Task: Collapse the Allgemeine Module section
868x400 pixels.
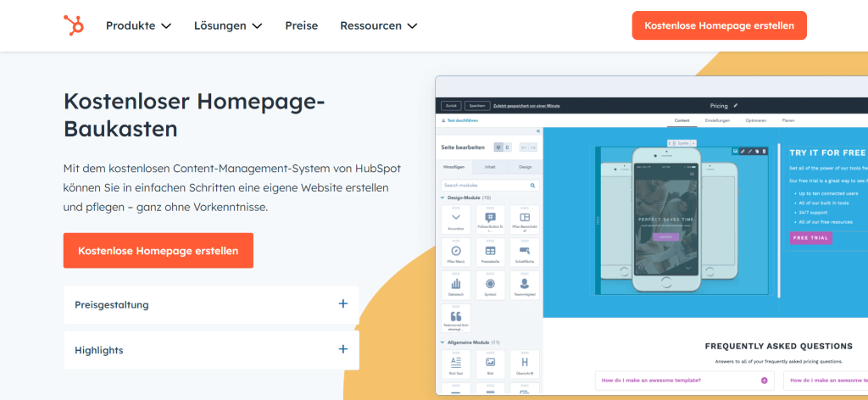Action: tap(442, 342)
